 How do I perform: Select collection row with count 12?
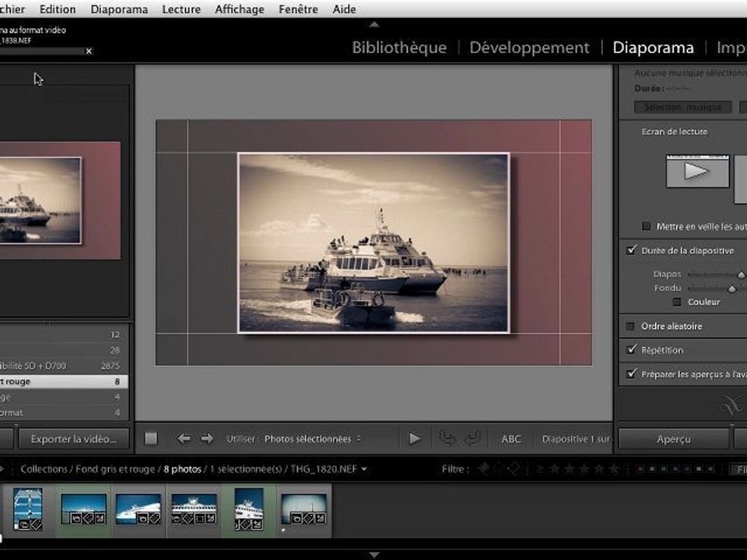point(64,334)
